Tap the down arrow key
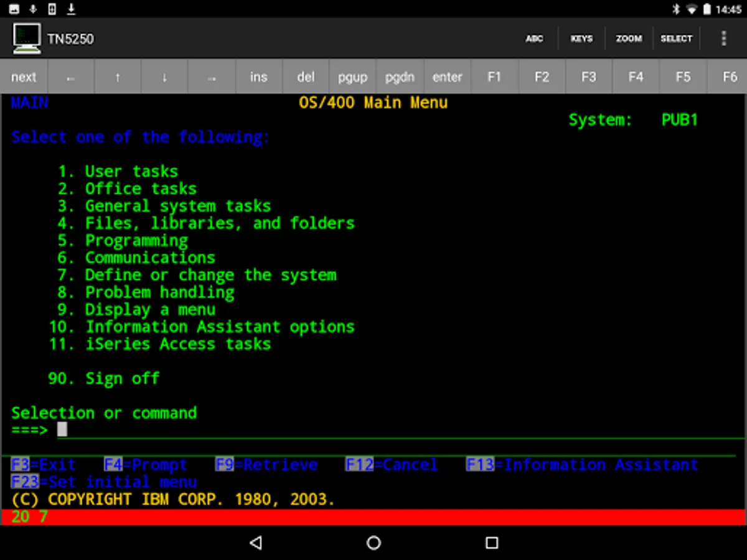 coord(164,77)
